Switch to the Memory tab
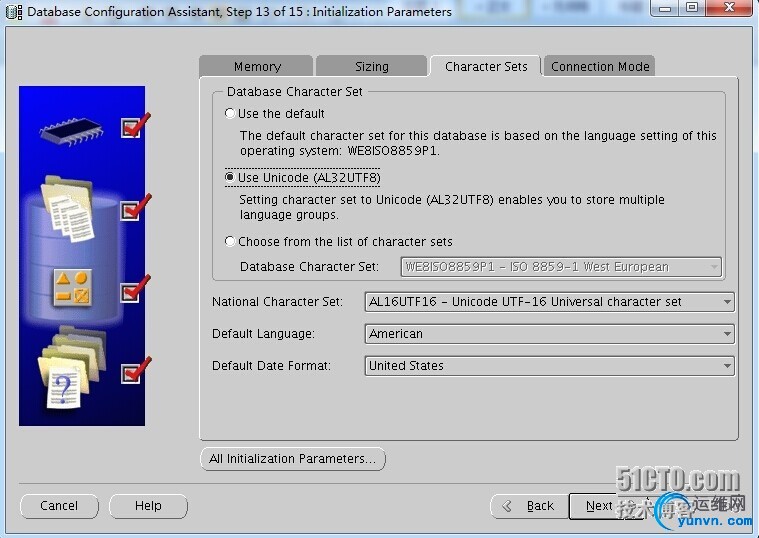 pyautogui.click(x=257, y=66)
